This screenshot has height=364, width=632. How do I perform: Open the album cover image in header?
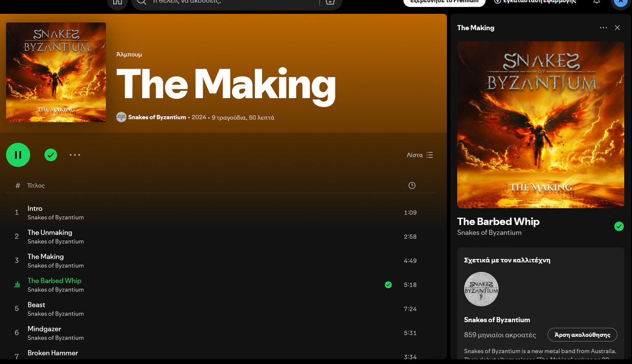[x=56, y=72]
